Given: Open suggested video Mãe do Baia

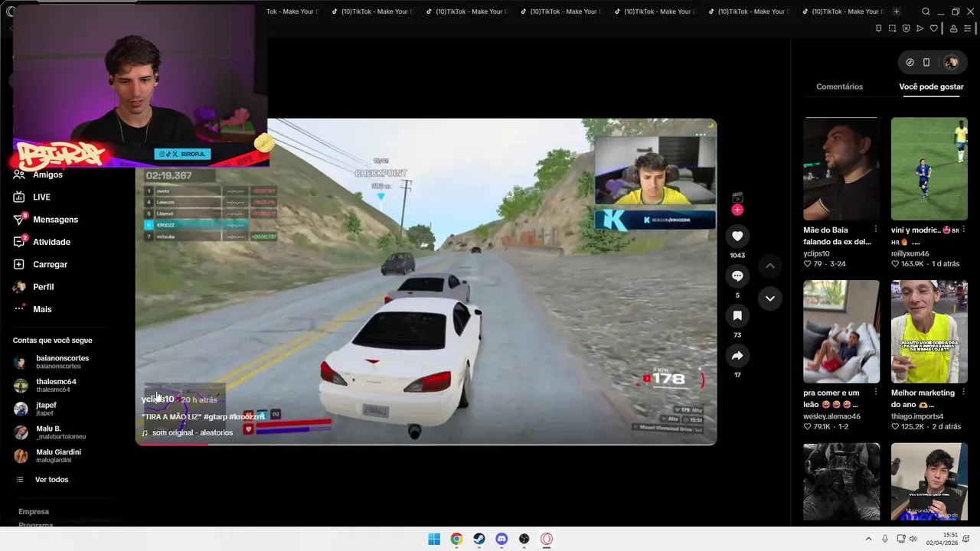Looking at the screenshot, I should tap(841, 169).
